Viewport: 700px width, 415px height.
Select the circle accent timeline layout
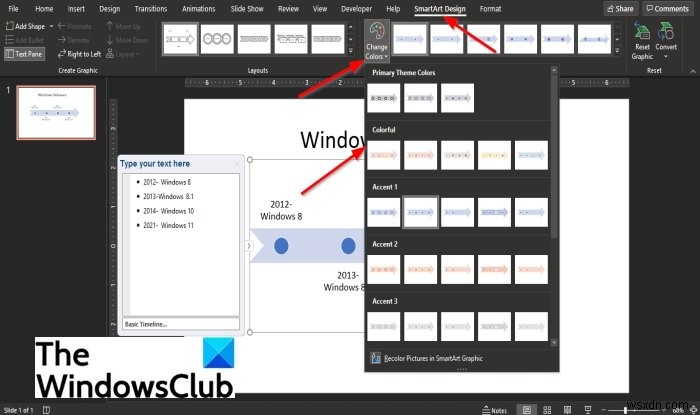(x=217, y=39)
